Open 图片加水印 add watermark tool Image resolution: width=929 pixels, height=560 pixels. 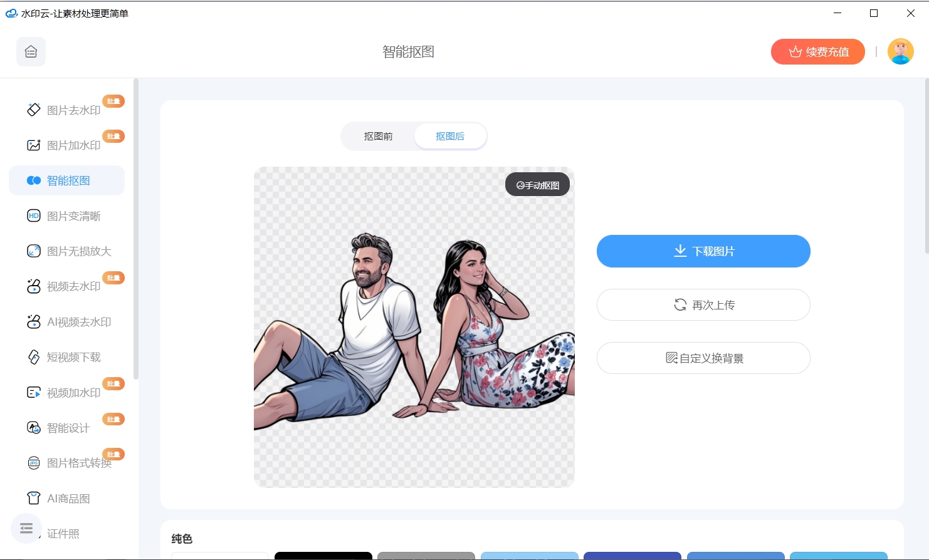coord(73,145)
